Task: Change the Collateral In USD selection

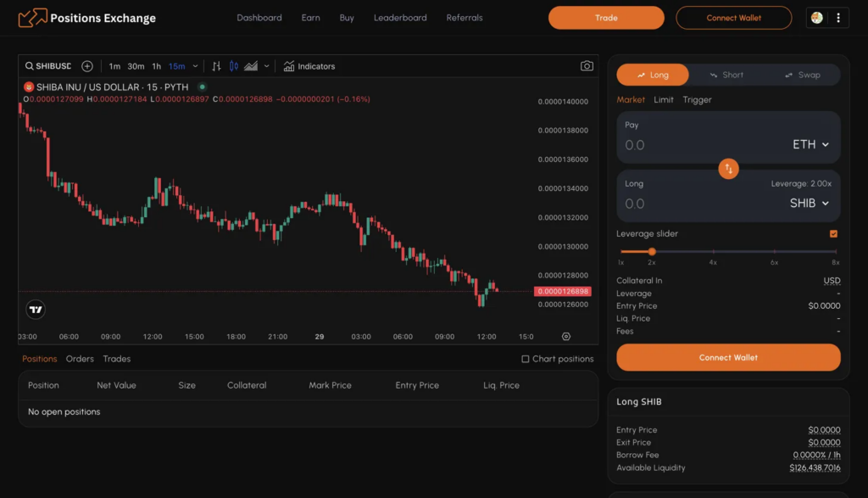Action: (832, 281)
